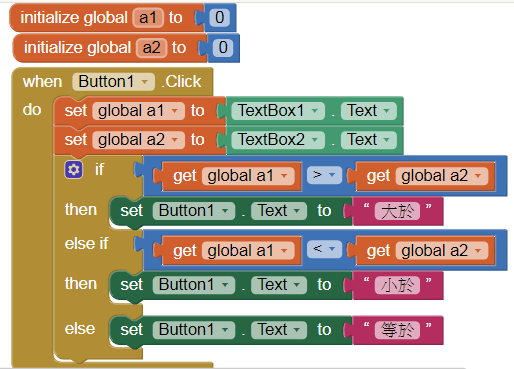
Task: Open the Text dropdown in the 大於 set block
Action: click(279, 211)
